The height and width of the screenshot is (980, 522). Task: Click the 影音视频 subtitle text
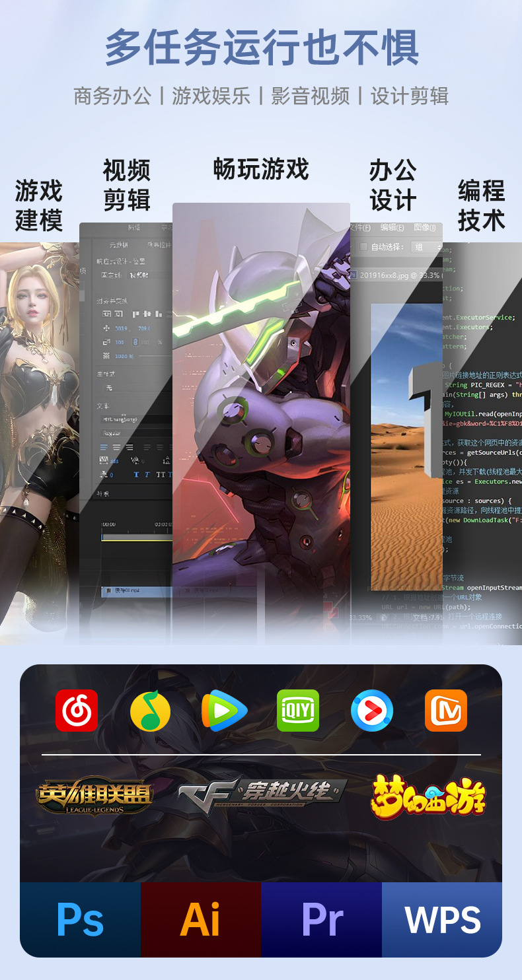pos(311,96)
